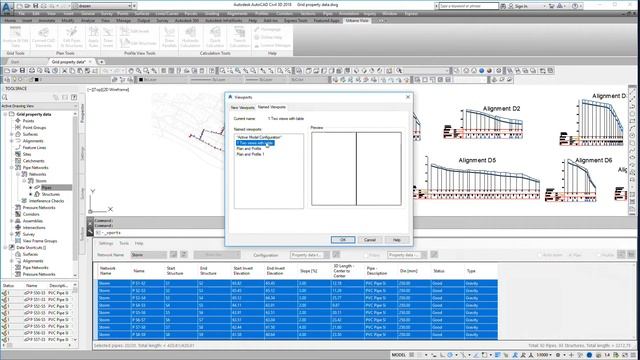This screenshot has width=640, height=360.
Task: Click the Cut scissors toolbar icon
Action: [x=64, y=71]
